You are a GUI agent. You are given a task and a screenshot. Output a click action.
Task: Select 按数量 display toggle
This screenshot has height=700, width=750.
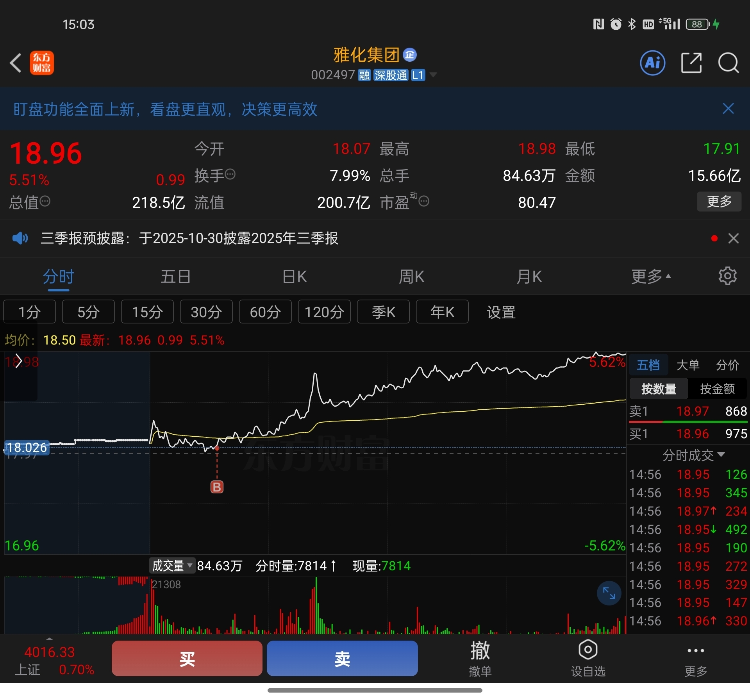click(x=659, y=389)
